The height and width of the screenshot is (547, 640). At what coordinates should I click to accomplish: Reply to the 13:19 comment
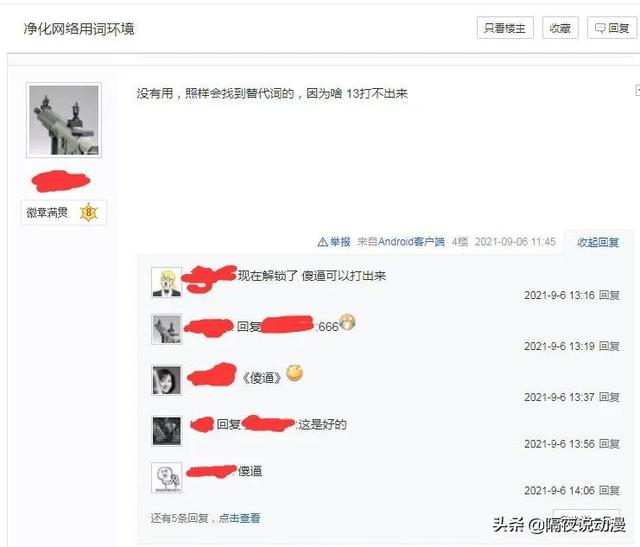[x=609, y=346]
